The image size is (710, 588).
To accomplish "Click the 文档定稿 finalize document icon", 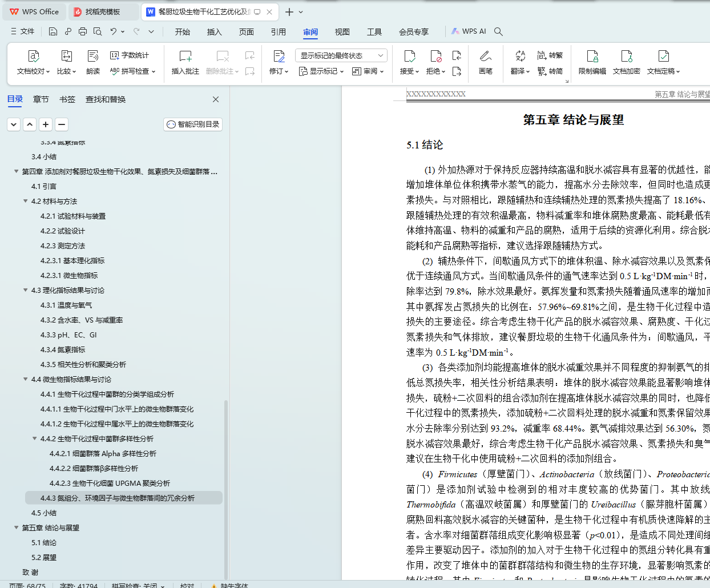I will click(664, 56).
